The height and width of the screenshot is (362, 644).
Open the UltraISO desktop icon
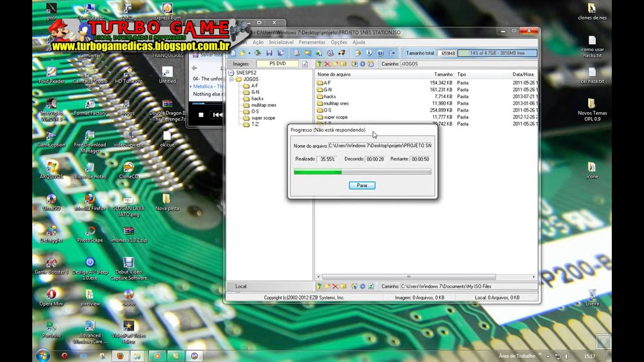click(x=51, y=202)
